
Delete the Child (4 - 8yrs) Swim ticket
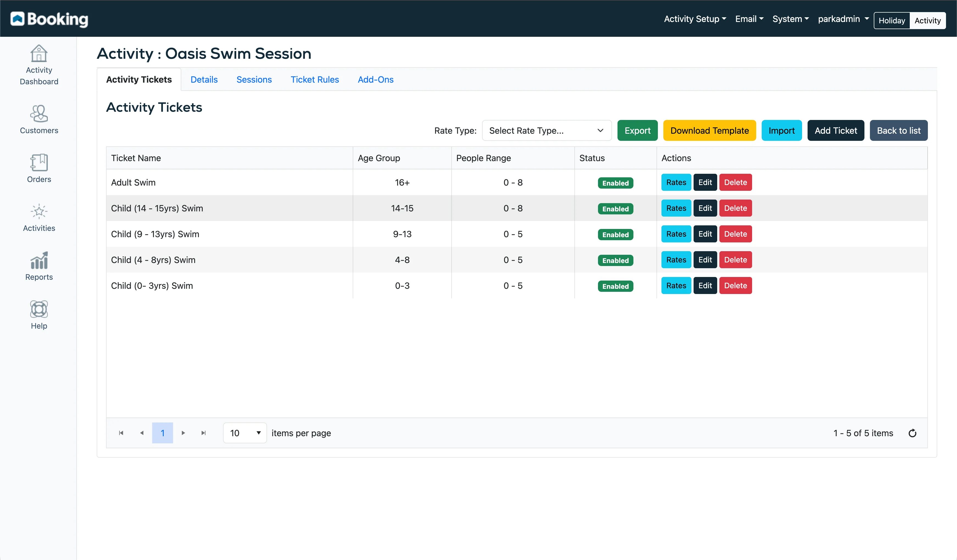(x=735, y=260)
